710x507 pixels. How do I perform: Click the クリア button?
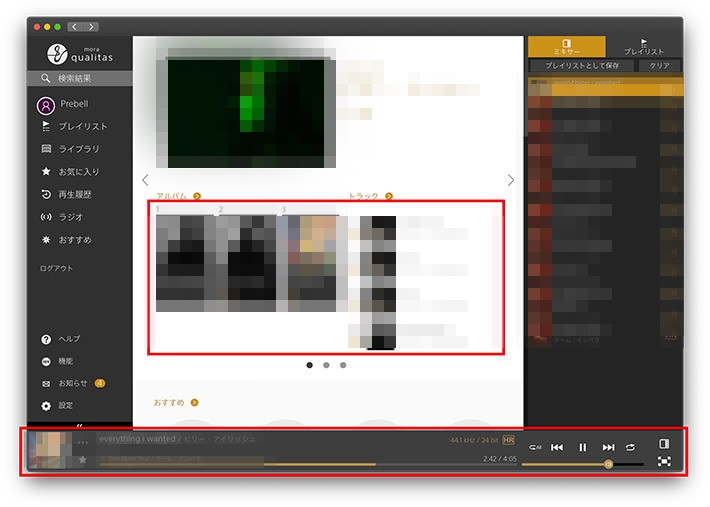[660, 65]
